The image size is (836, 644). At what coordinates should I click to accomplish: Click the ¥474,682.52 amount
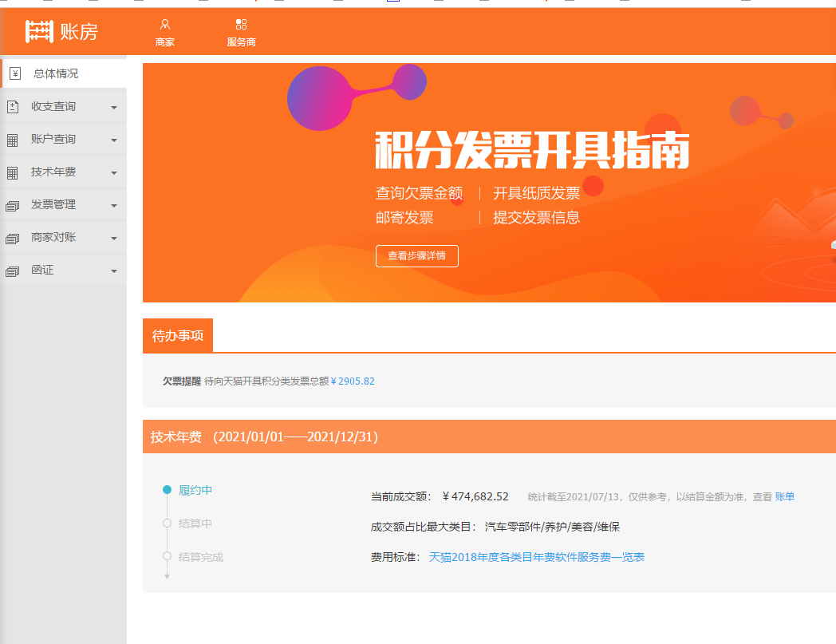[475, 496]
